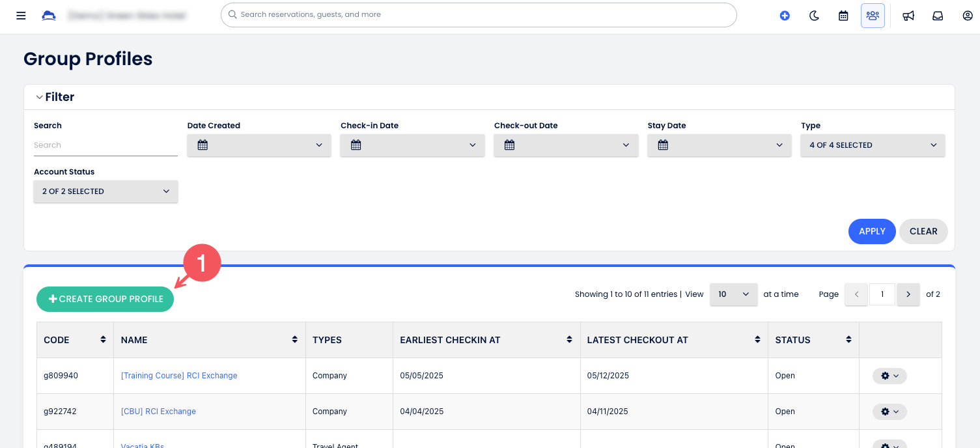Image resolution: width=980 pixels, height=448 pixels.
Task: Click the blue plus add icon
Action: tap(785, 16)
